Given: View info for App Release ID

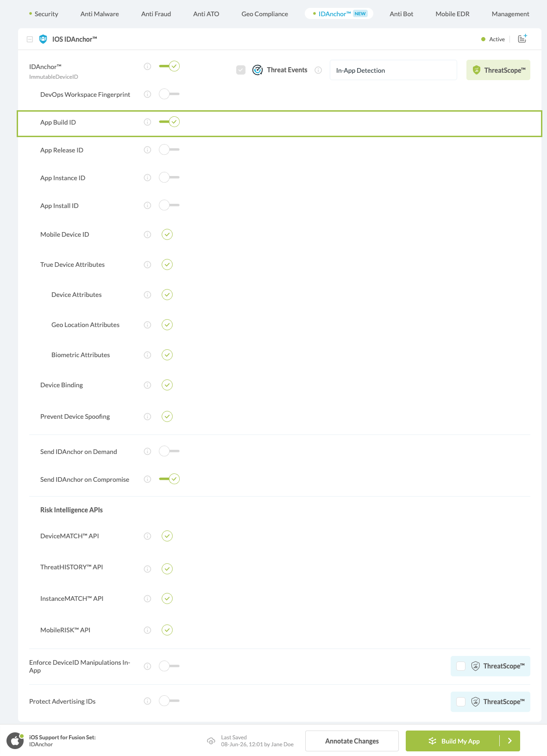Looking at the screenshot, I should point(147,150).
